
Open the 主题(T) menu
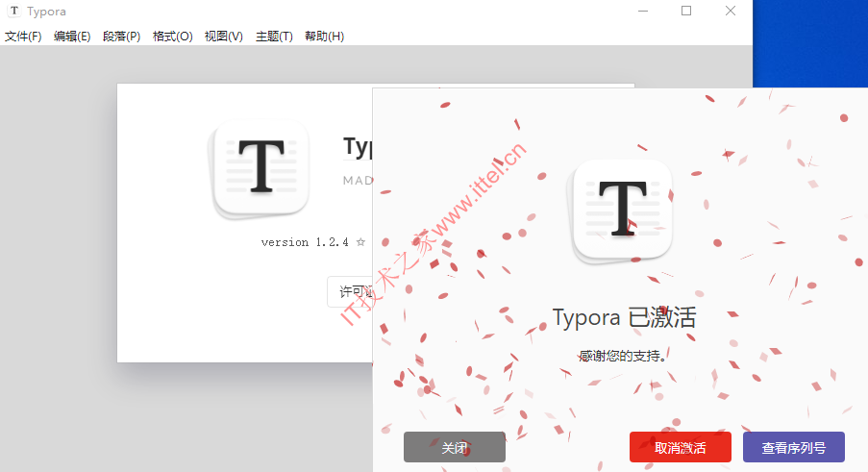click(274, 37)
